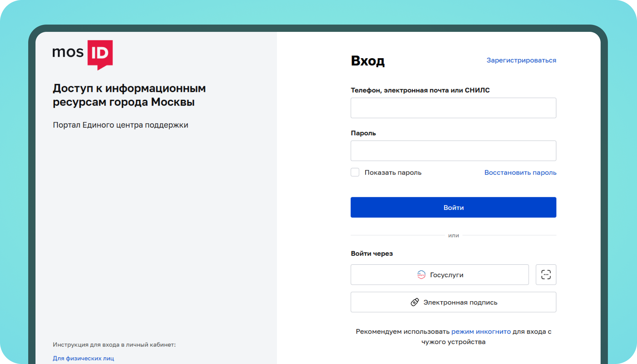Click the "Показать пароль" label text
Image resolution: width=637 pixels, height=364 pixels.
[393, 173]
